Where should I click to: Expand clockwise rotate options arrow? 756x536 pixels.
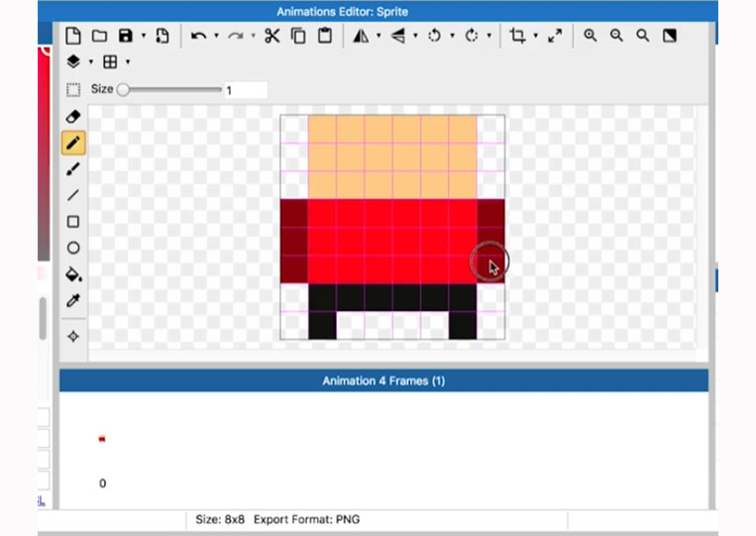point(488,36)
